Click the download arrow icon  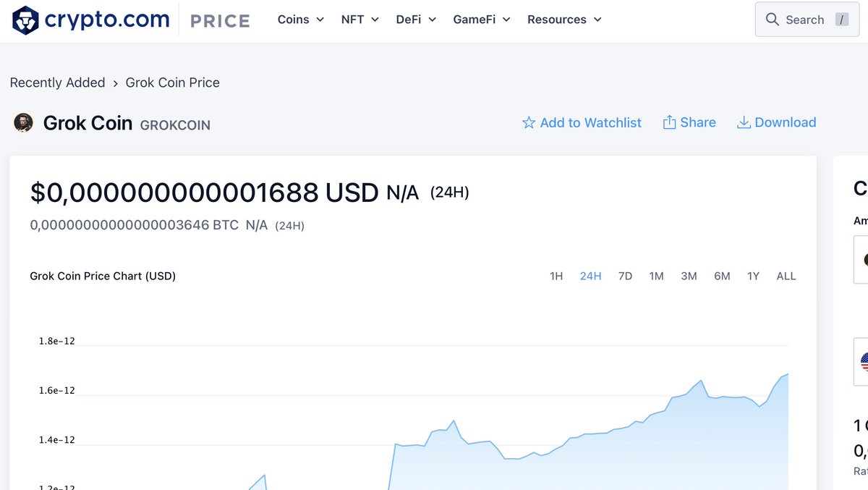744,122
